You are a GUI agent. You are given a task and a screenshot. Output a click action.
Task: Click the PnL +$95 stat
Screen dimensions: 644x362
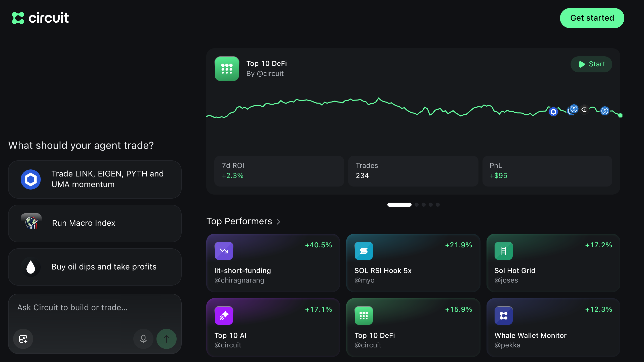547,171
